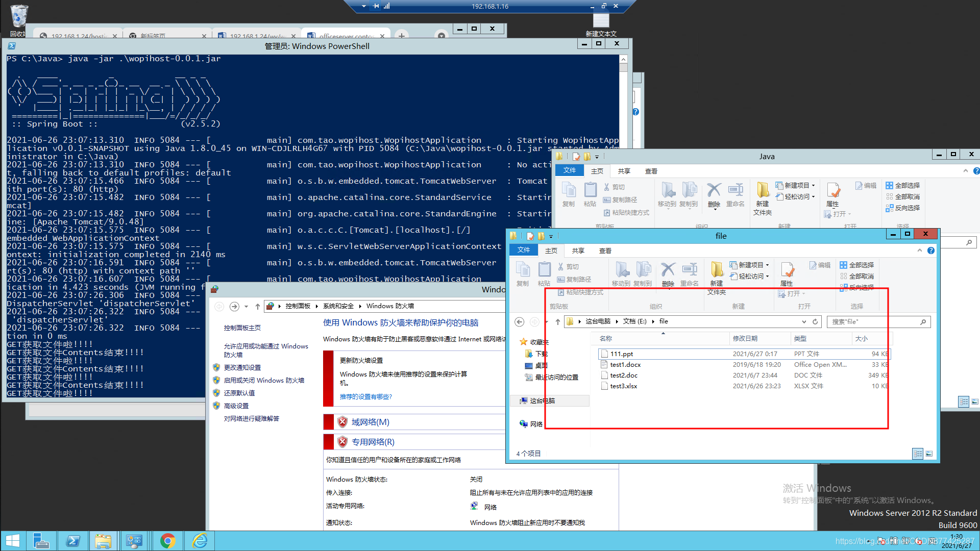Switch to details view in file window
Image resolution: width=980 pixels, height=551 pixels.
[x=918, y=454]
